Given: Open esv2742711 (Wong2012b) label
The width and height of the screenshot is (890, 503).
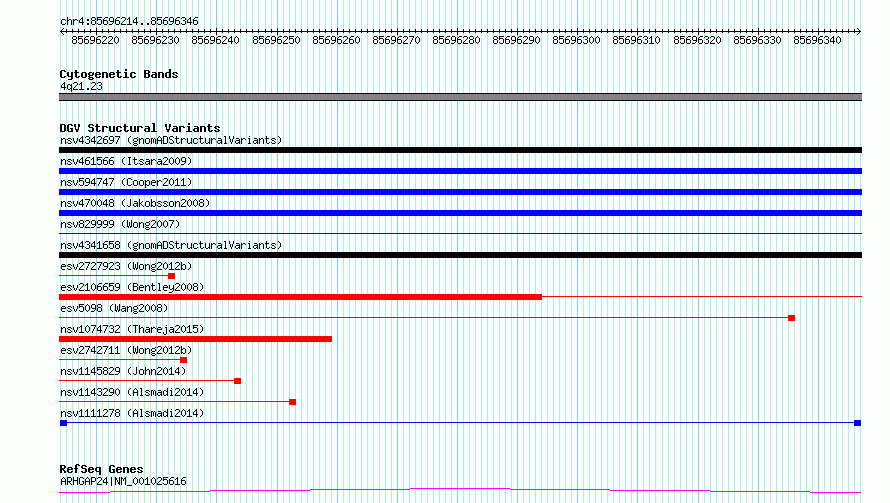Looking at the screenshot, I should [x=126, y=350].
